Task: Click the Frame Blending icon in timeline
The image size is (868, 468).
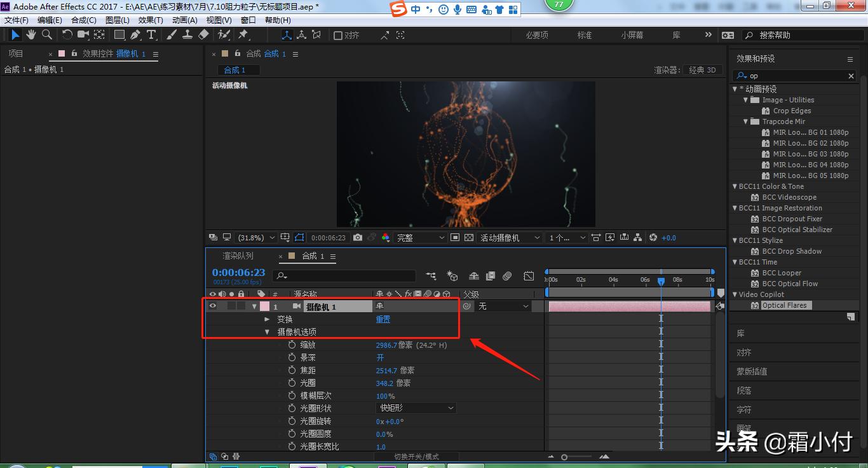Action: 491,276
